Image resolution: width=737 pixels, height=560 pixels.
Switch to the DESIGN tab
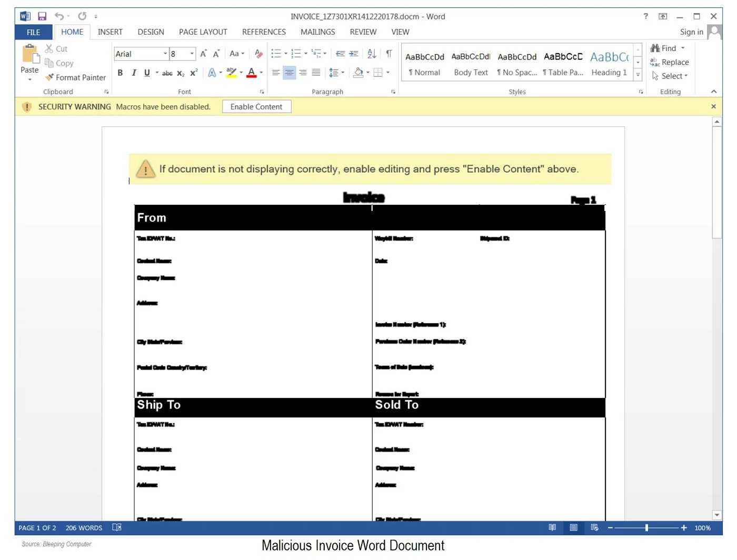[151, 32]
